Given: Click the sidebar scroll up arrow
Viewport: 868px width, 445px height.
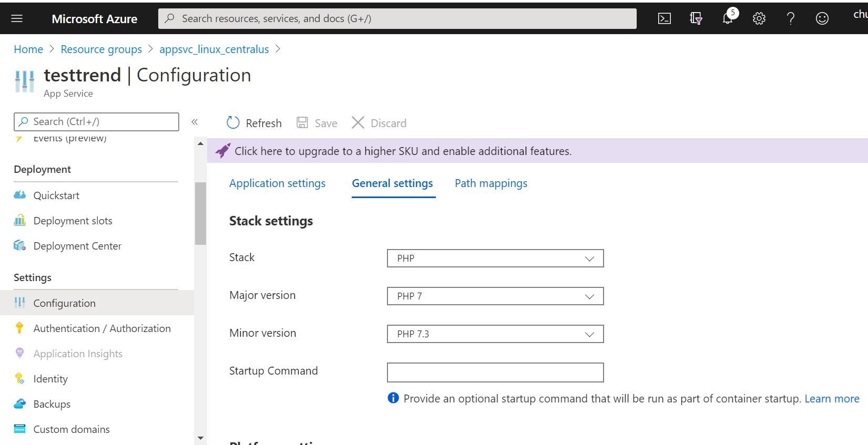Looking at the screenshot, I should click(200, 143).
